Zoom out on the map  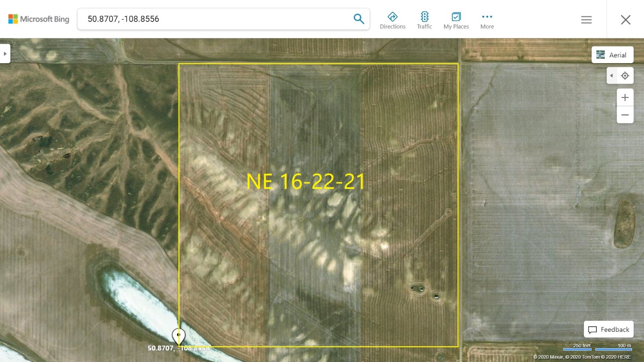click(625, 115)
